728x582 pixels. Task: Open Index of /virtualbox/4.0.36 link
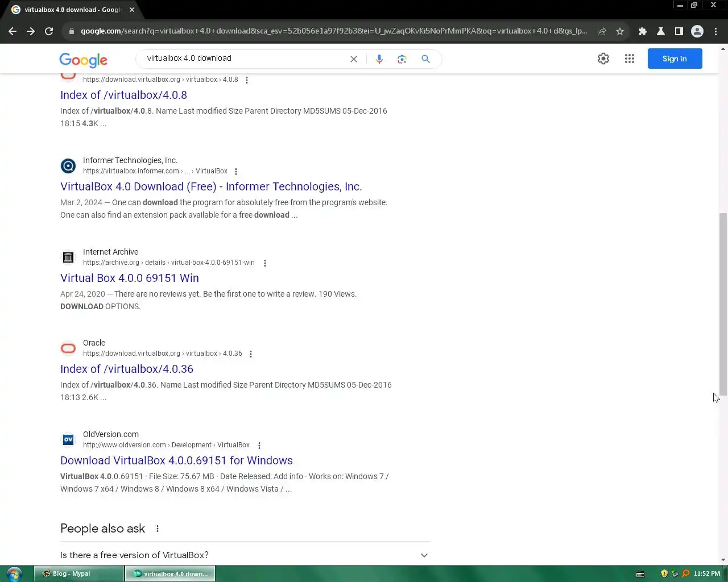click(127, 369)
